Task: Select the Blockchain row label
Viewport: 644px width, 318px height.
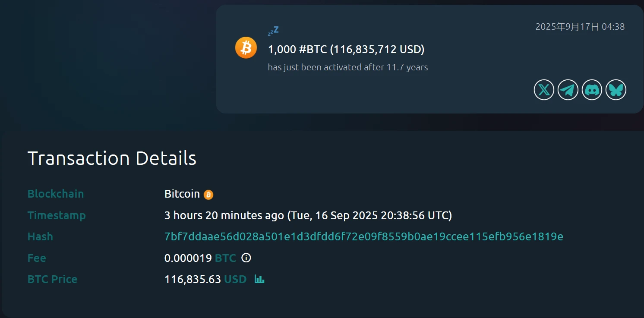Action: coord(56,194)
